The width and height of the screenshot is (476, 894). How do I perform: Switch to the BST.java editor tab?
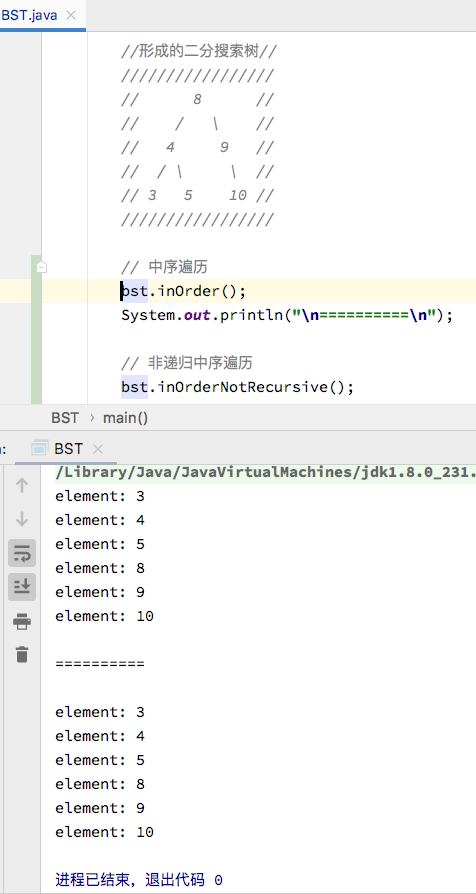(30, 15)
